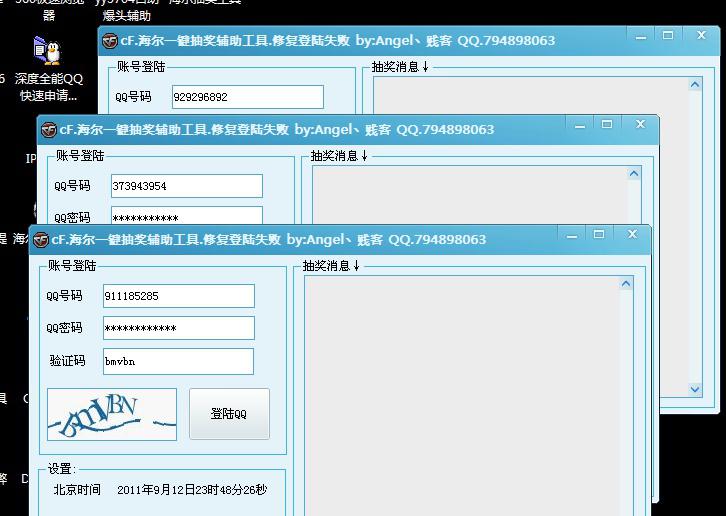This screenshot has height=516, width=726.
Task: Click the back window's title bar text
Action: click(x=338, y=41)
